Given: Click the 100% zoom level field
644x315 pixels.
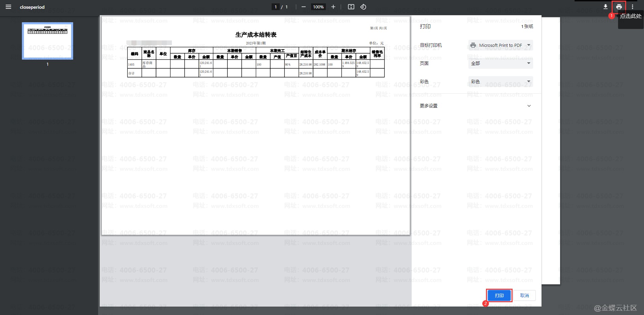Looking at the screenshot, I should pos(318,7).
